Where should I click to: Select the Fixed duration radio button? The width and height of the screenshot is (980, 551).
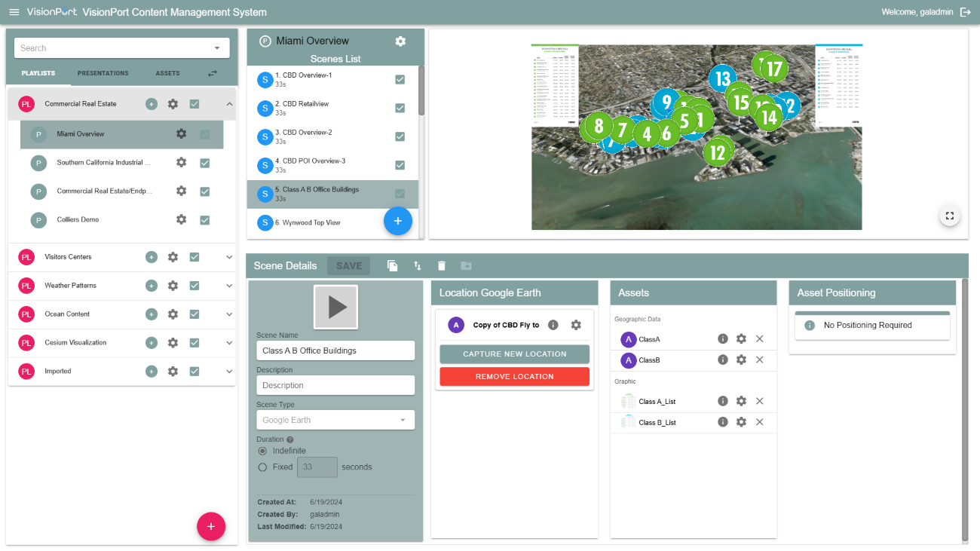(262, 467)
